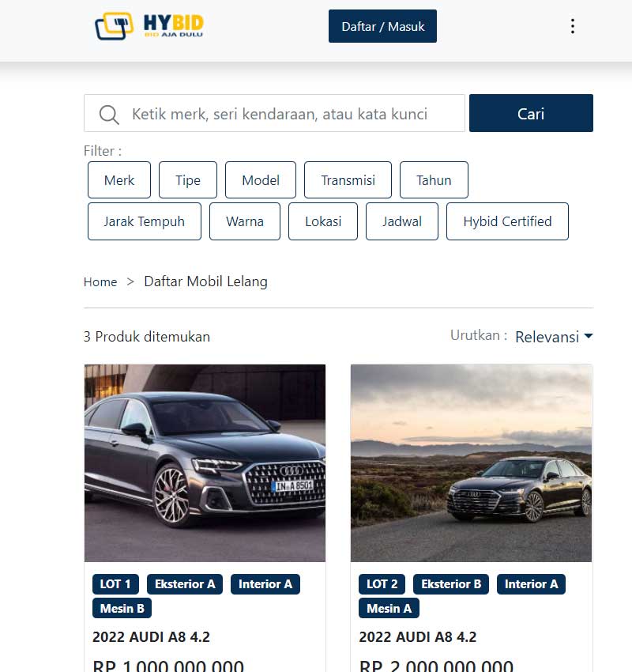Select the Model filter chip
Viewport: 632px width, 672px height.
click(x=261, y=180)
